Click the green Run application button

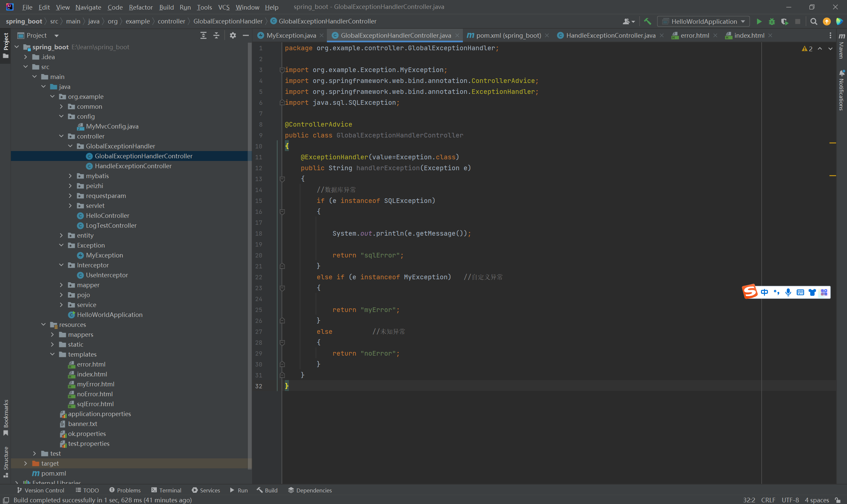point(759,21)
